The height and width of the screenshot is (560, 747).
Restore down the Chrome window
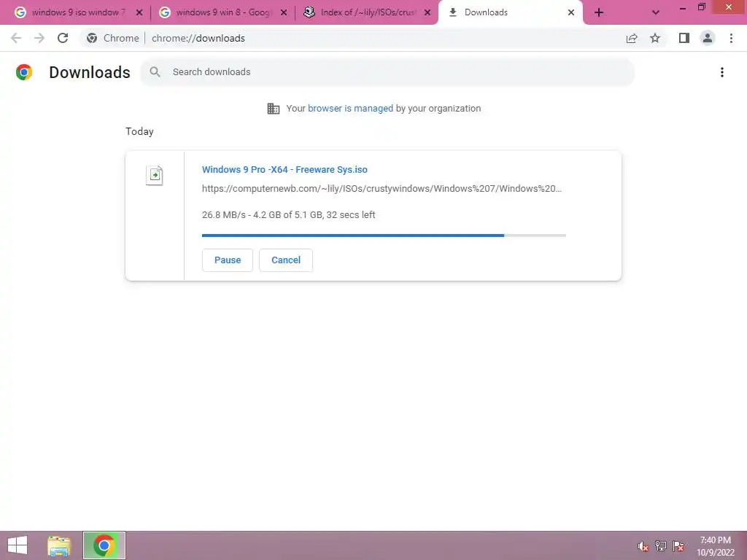click(701, 7)
